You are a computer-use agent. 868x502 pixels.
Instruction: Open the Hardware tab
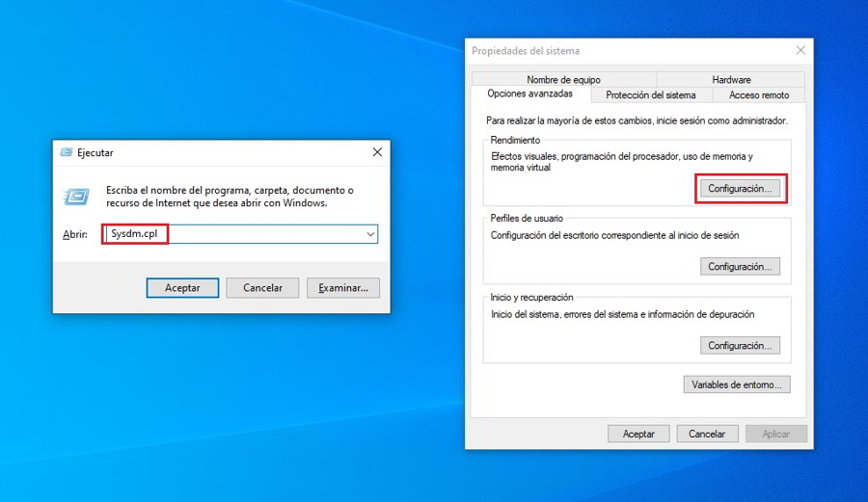click(x=731, y=79)
